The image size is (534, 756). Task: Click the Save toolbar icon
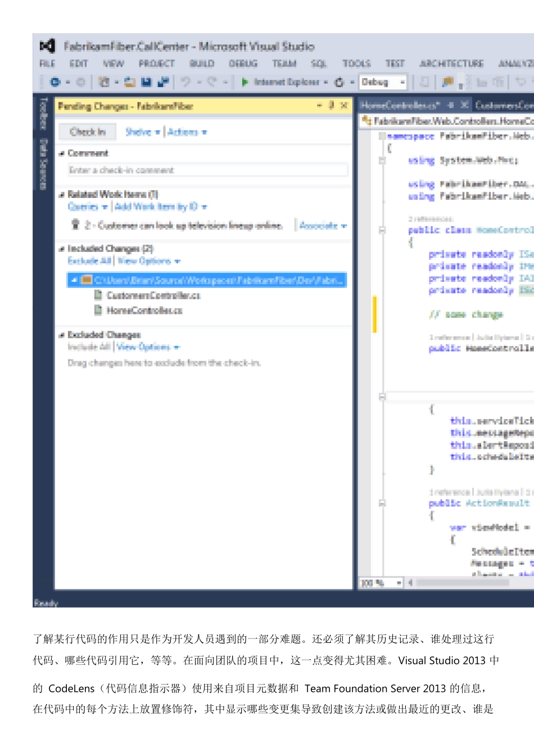[x=146, y=82]
